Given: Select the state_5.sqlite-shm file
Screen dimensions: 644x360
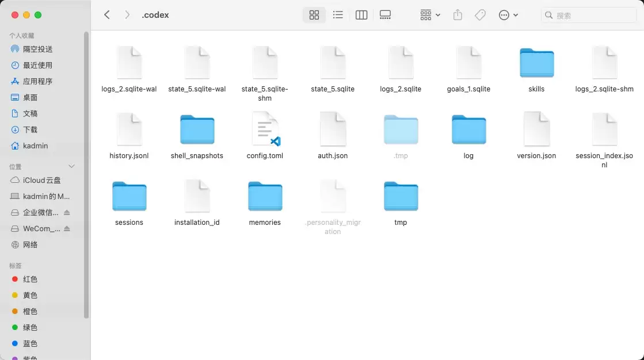Looking at the screenshot, I should (x=265, y=73).
